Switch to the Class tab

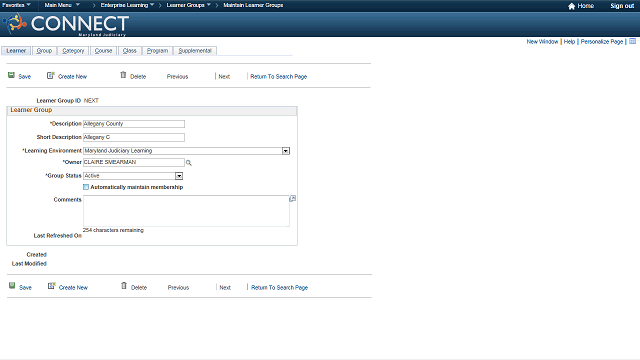point(129,51)
